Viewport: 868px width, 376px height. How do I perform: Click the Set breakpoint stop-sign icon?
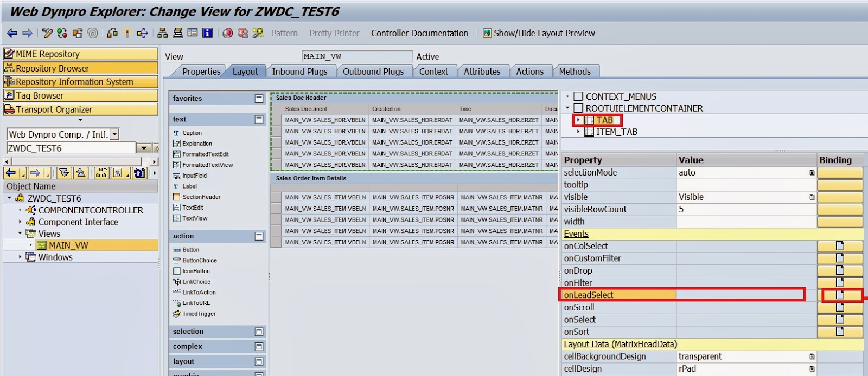[x=242, y=34]
